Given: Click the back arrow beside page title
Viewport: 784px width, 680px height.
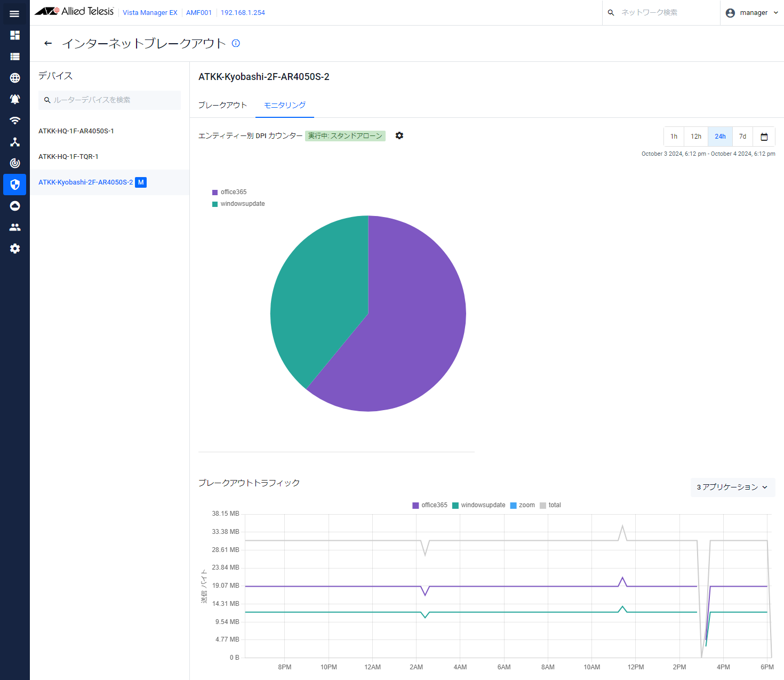Looking at the screenshot, I should click(48, 43).
